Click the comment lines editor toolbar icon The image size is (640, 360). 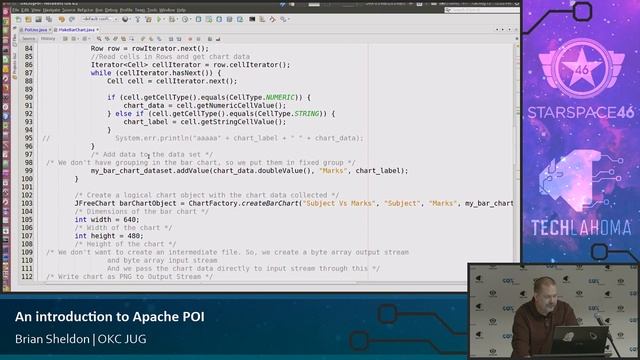point(209,39)
